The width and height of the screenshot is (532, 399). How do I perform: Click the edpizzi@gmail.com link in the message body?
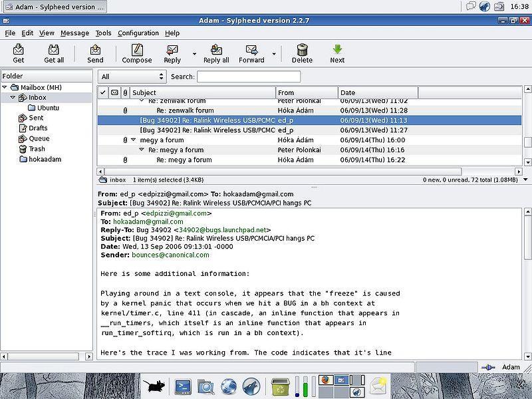[x=176, y=213]
